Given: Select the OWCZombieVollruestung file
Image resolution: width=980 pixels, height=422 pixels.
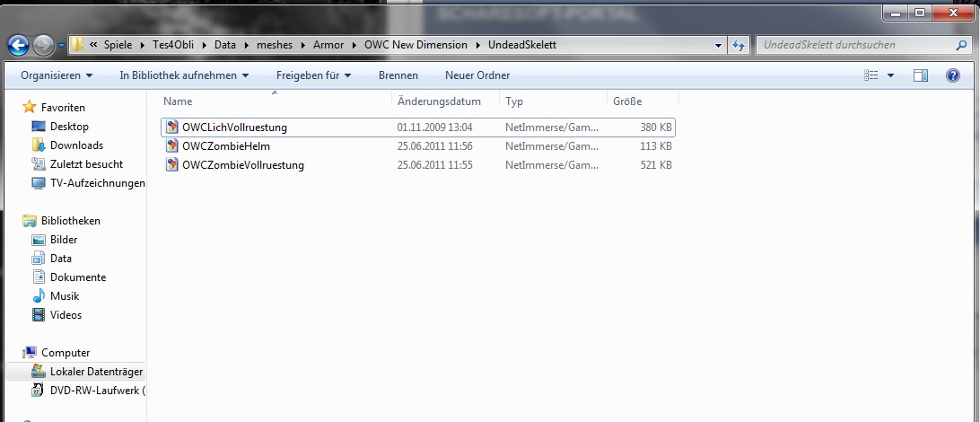Looking at the screenshot, I should click(x=242, y=165).
